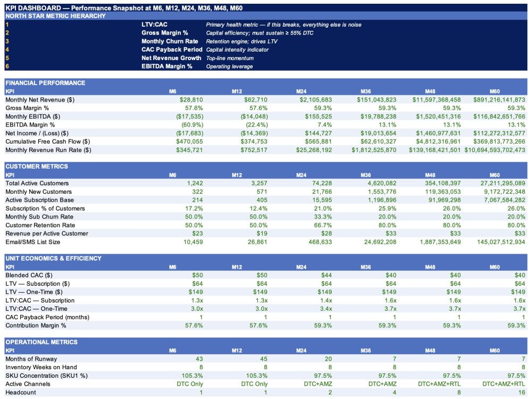Select the Monthly Revenue Run Rate row label
532x399 pixels.
pyautogui.click(x=48, y=150)
